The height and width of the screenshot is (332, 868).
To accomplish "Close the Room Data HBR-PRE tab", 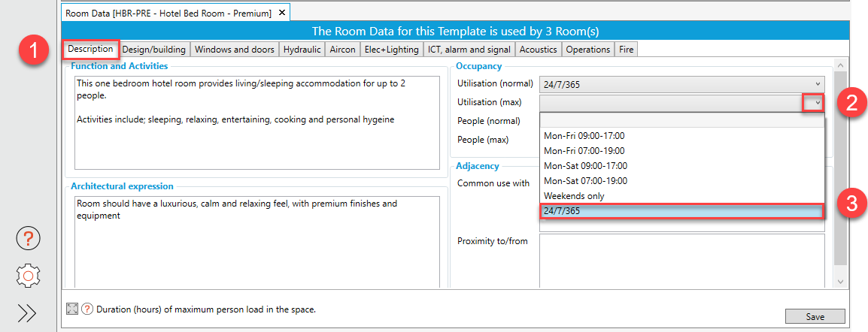I will (x=281, y=13).
